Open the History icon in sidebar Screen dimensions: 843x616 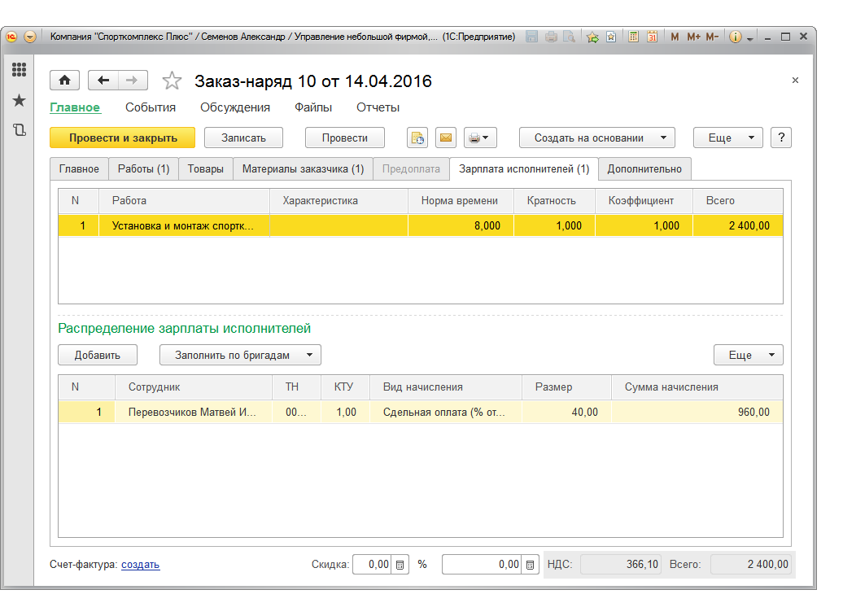tap(19, 129)
